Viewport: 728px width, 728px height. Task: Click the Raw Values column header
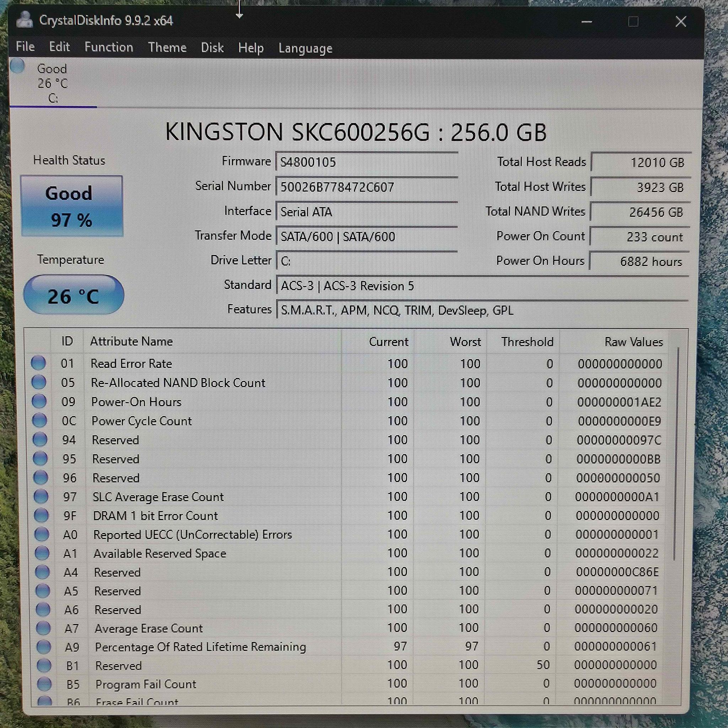(x=634, y=342)
